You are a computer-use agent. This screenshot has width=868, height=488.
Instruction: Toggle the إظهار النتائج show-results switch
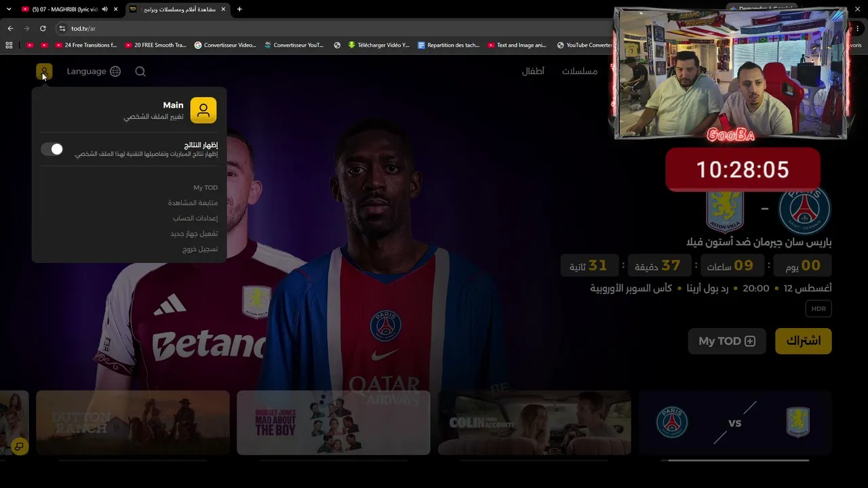pyautogui.click(x=52, y=149)
